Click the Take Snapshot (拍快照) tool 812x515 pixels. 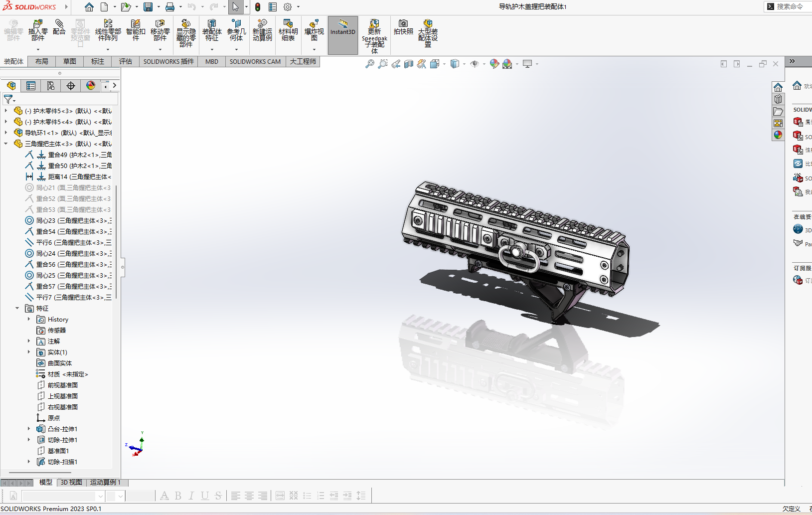tap(403, 27)
